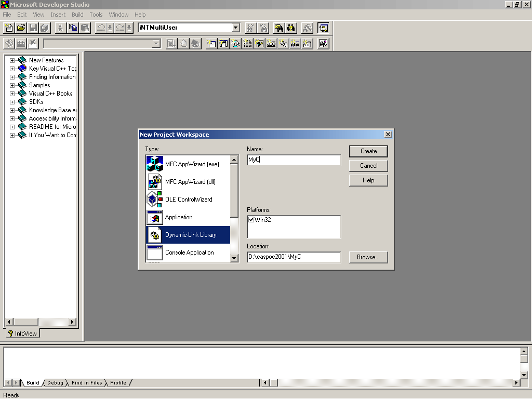Open the iNTMultiUser find combo dropdown arrow

236,28
